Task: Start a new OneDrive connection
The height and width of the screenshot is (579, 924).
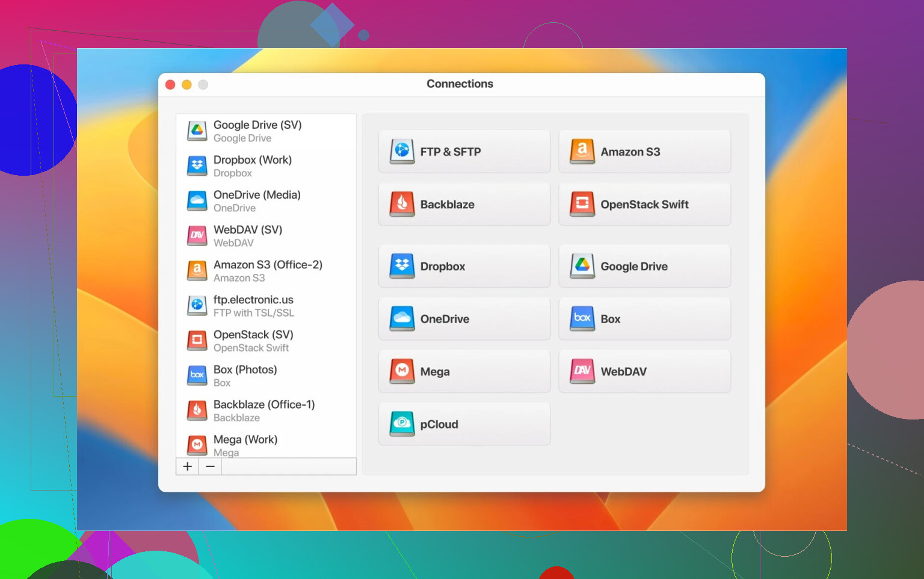Action: click(464, 319)
